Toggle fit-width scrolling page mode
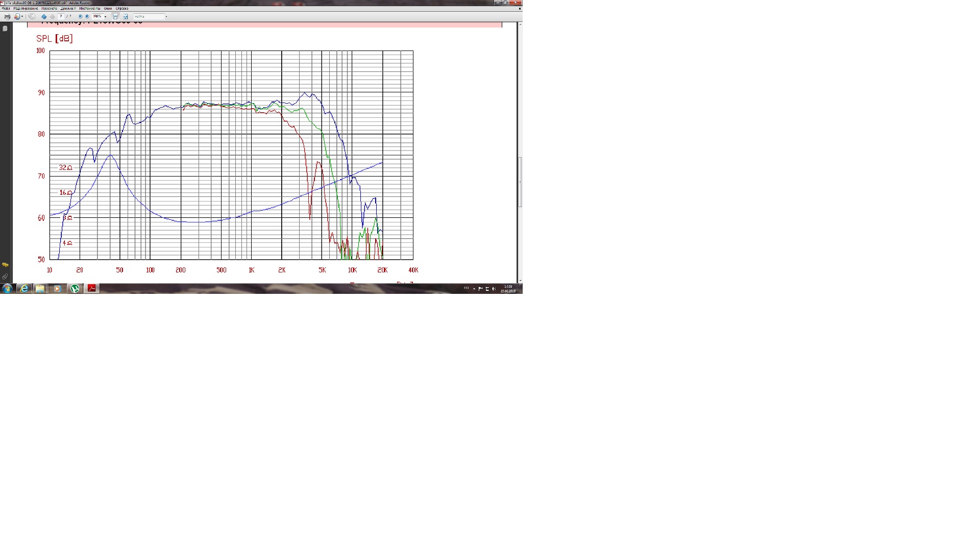Viewport: 980px width, 551px height. [115, 16]
